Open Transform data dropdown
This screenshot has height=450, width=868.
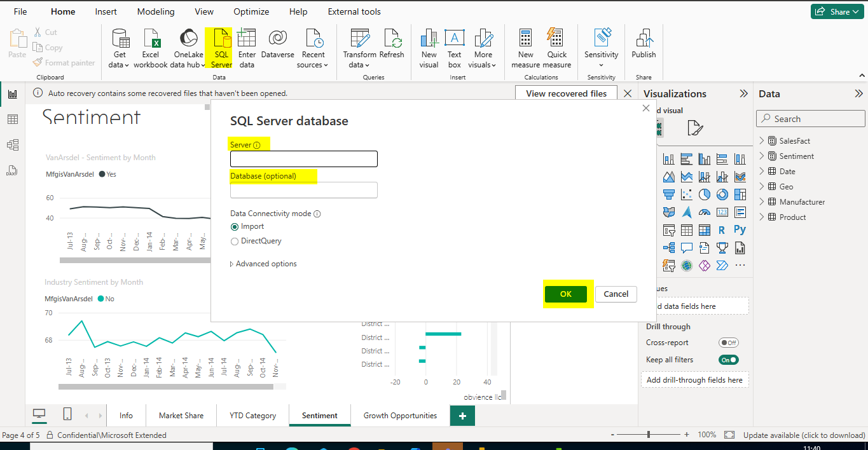click(x=359, y=48)
